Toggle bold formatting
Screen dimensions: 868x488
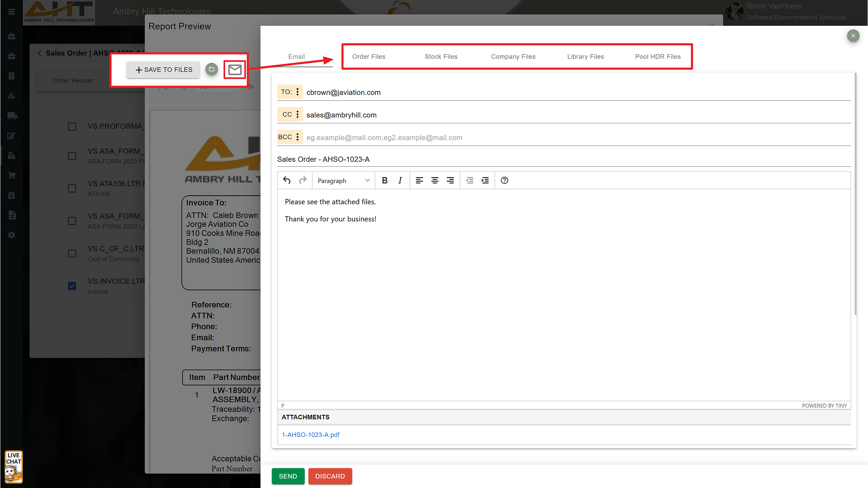click(x=385, y=180)
